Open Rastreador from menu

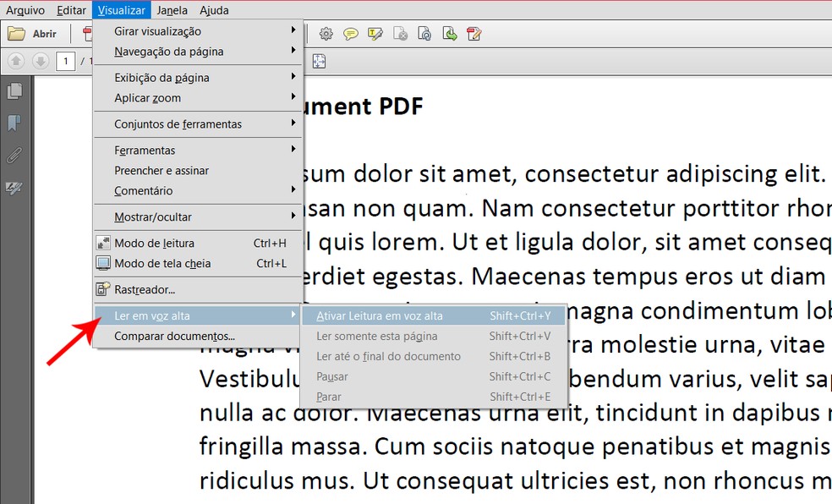pos(198,290)
